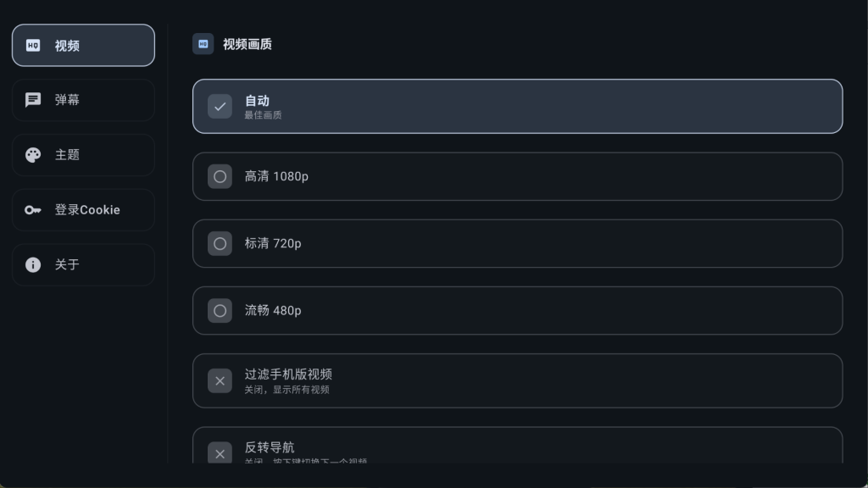Viewport: 868px width, 488px height.
Task: Select the 标清 720p quality option
Action: [x=517, y=243]
